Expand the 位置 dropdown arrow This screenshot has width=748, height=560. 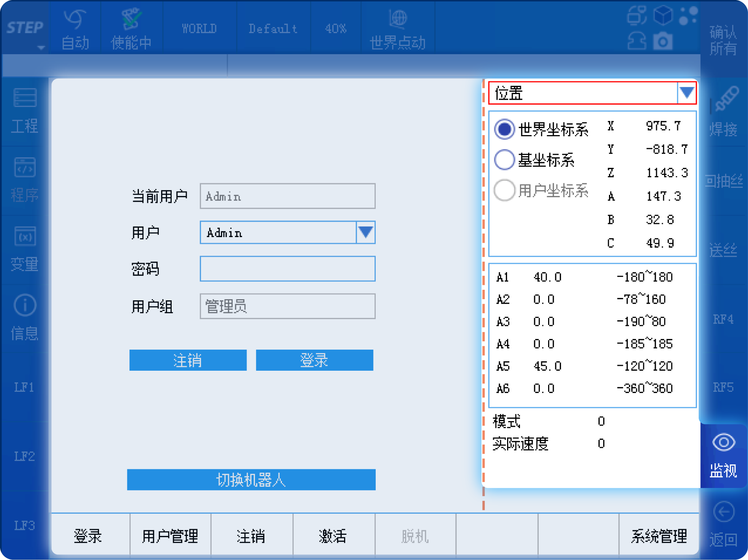click(687, 93)
